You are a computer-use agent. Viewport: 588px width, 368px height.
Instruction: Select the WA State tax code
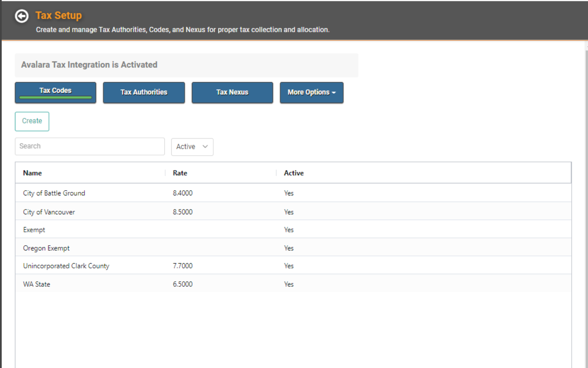(x=293, y=284)
